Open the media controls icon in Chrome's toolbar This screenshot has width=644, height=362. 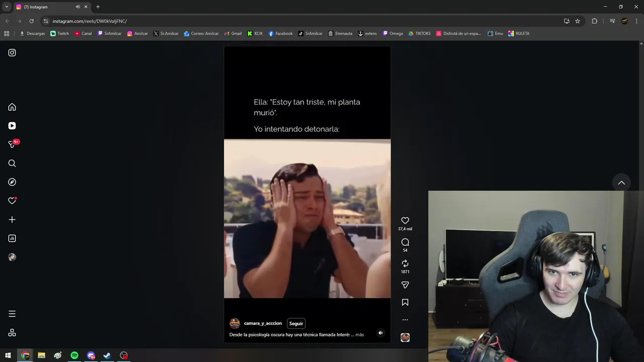612,21
